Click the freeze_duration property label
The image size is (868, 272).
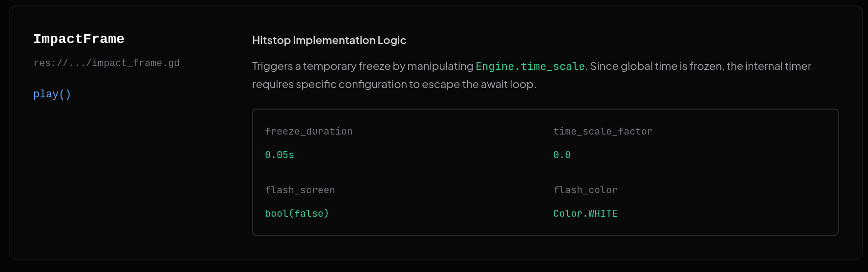(x=308, y=131)
